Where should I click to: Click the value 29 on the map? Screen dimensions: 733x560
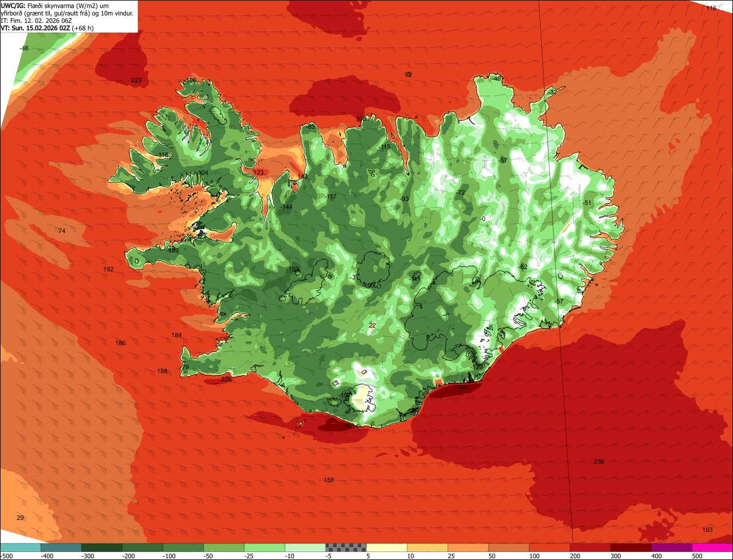pos(20,518)
